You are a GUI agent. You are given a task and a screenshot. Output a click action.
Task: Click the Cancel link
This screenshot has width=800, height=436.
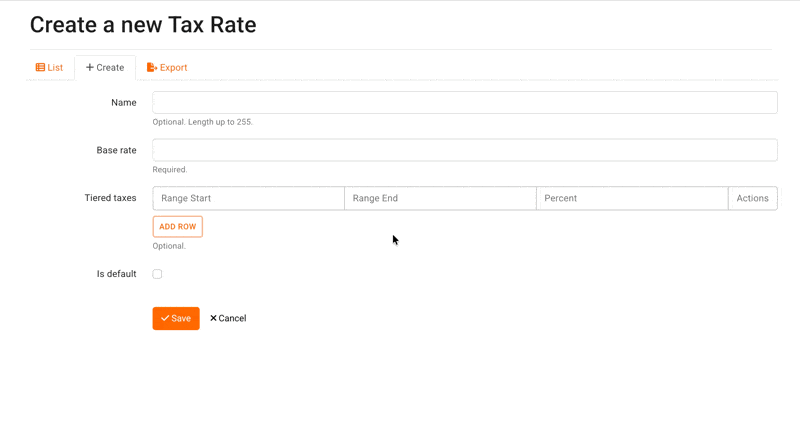[232, 318]
